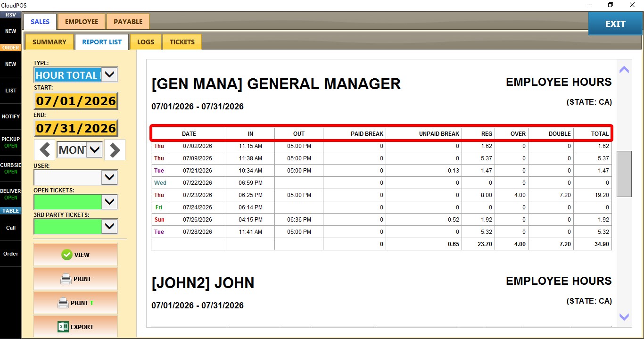
Task: Select the REPORT LIST tab
Action: click(x=102, y=42)
